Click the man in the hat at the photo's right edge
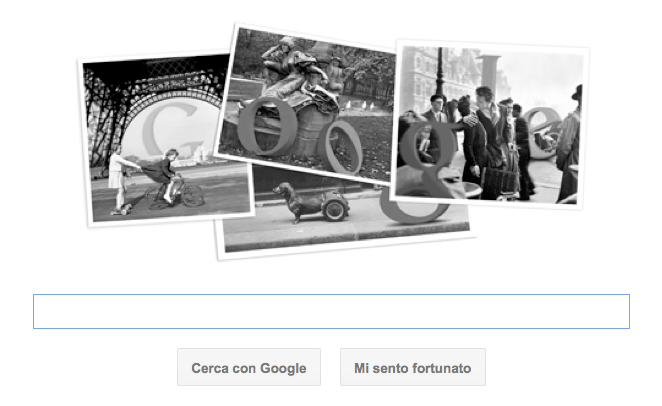Screen dimensions: 662x406 570,143
